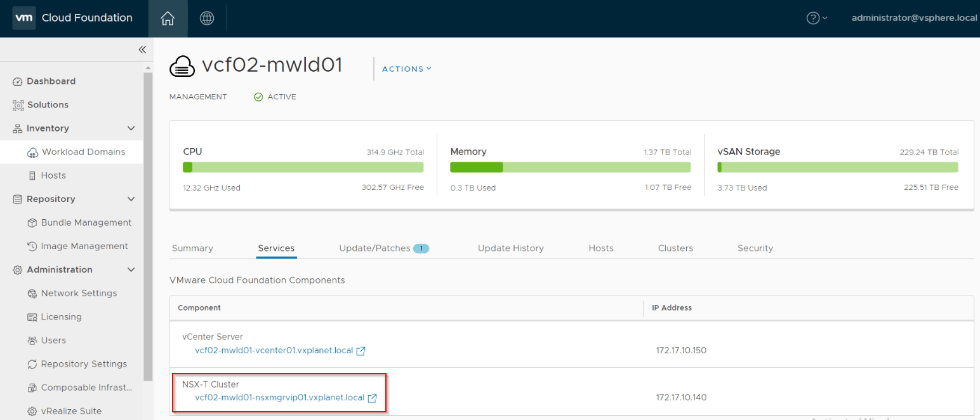Image resolution: width=980 pixels, height=420 pixels.
Task: Open NSX-T Cluster external link icon
Action: pyautogui.click(x=373, y=398)
